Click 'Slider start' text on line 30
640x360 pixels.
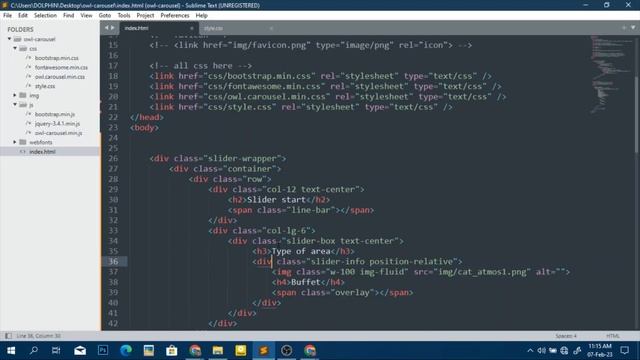click(276, 200)
